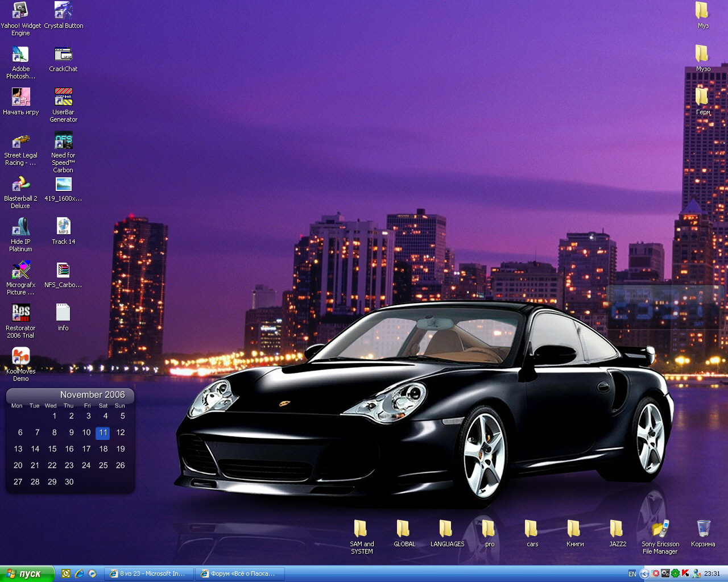Expand hidden system tray icons arrow
Screen dimensions: 728x582
[644, 573]
